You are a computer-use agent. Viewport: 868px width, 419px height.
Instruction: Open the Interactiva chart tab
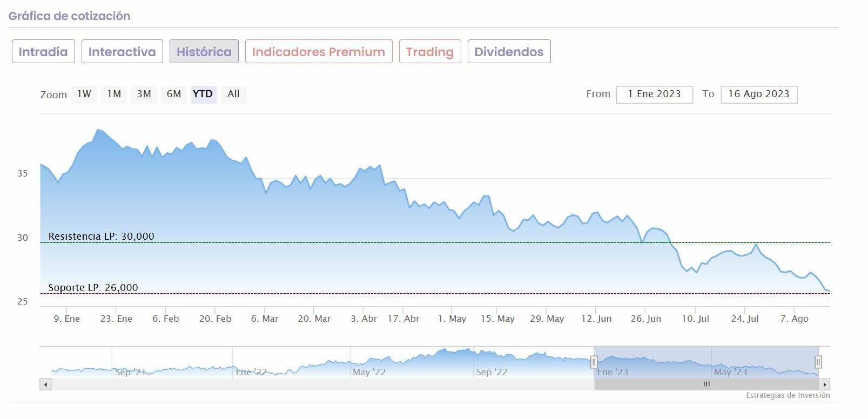pyautogui.click(x=122, y=52)
